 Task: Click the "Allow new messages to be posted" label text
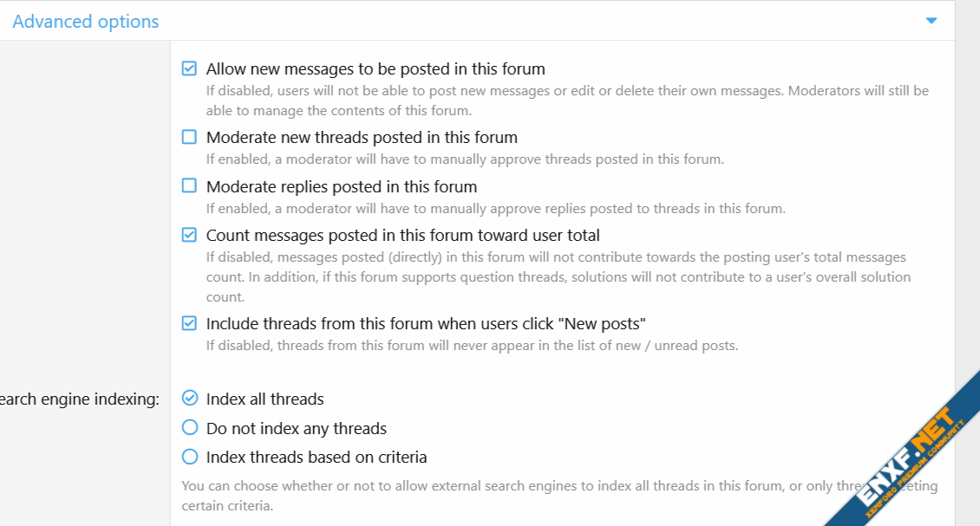tap(376, 69)
